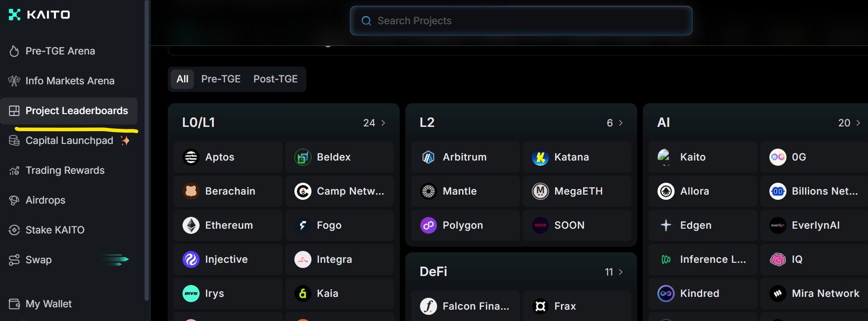Click the Pre-TGE Arena flame icon
Viewport: 868px width, 321px height.
click(x=14, y=51)
